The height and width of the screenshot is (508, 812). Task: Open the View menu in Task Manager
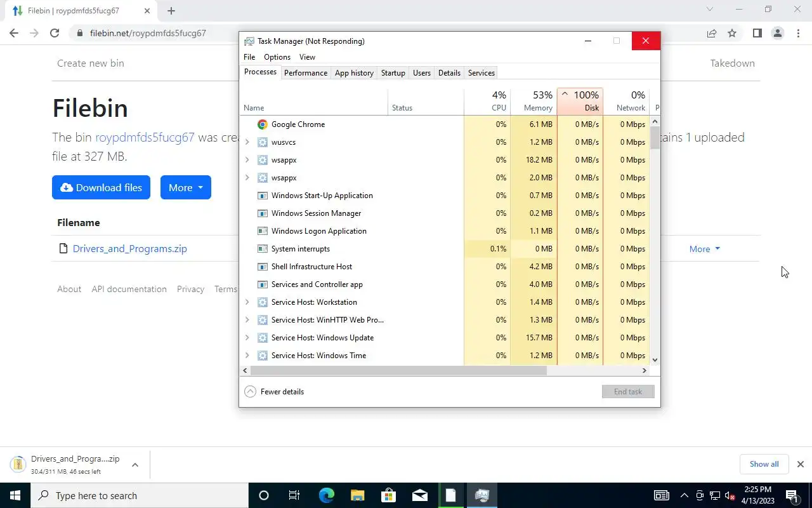[307, 57]
